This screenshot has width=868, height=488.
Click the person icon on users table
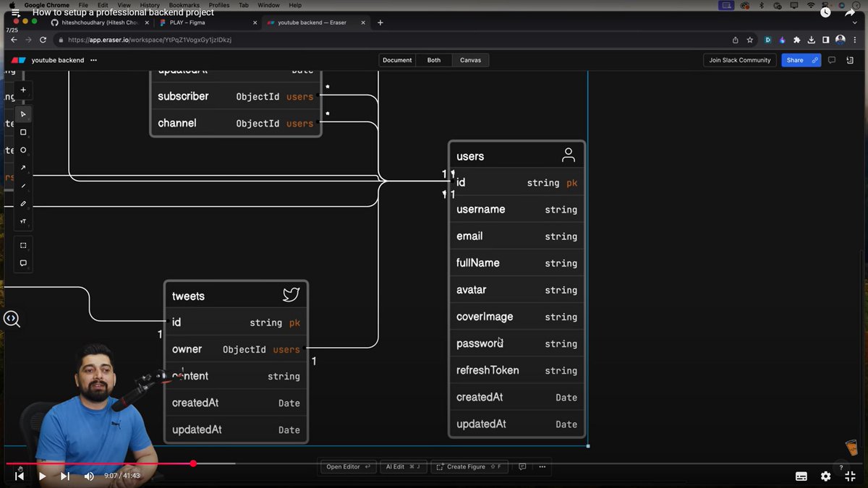(x=569, y=155)
